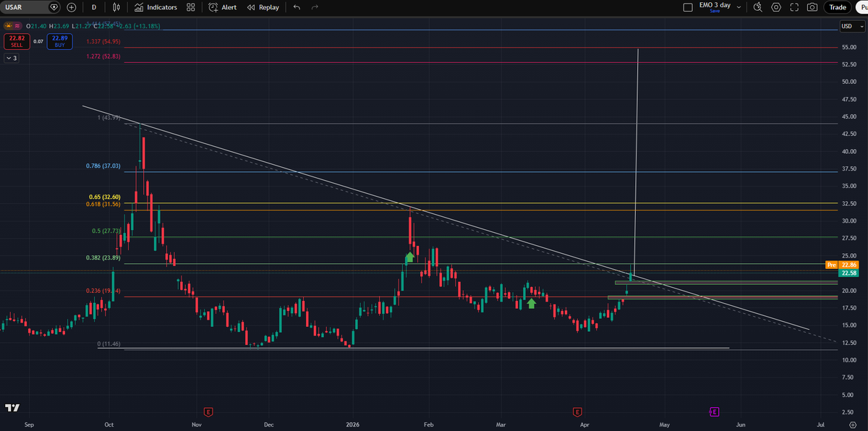Select the green arrow drawing near late January

409,256
